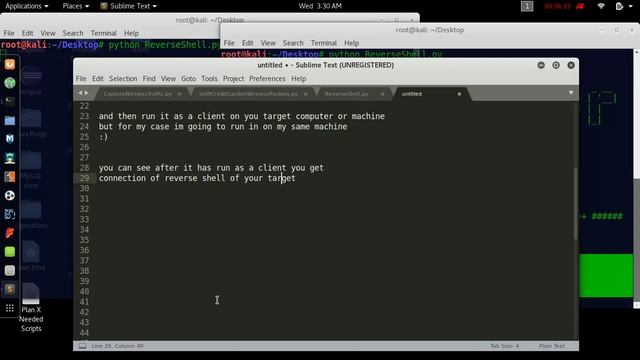Switch to CaptureWirelessTraffic.py tab

[x=138, y=94]
